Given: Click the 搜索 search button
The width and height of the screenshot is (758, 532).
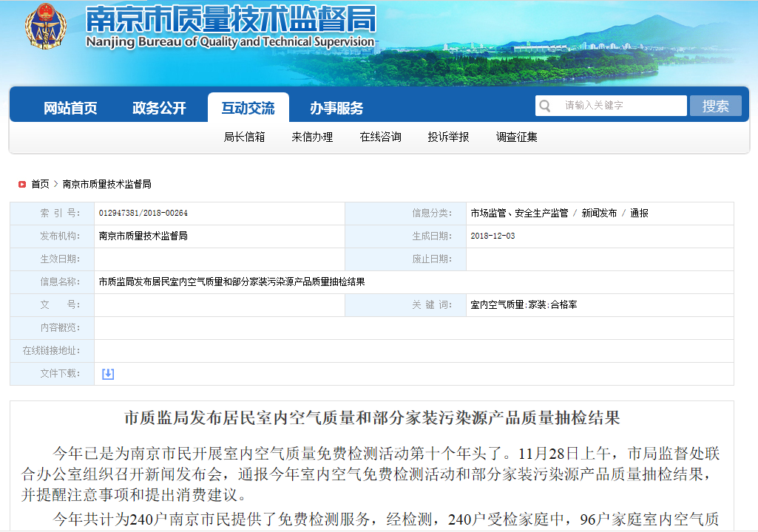Looking at the screenshot, I should (x=715, y=106).
